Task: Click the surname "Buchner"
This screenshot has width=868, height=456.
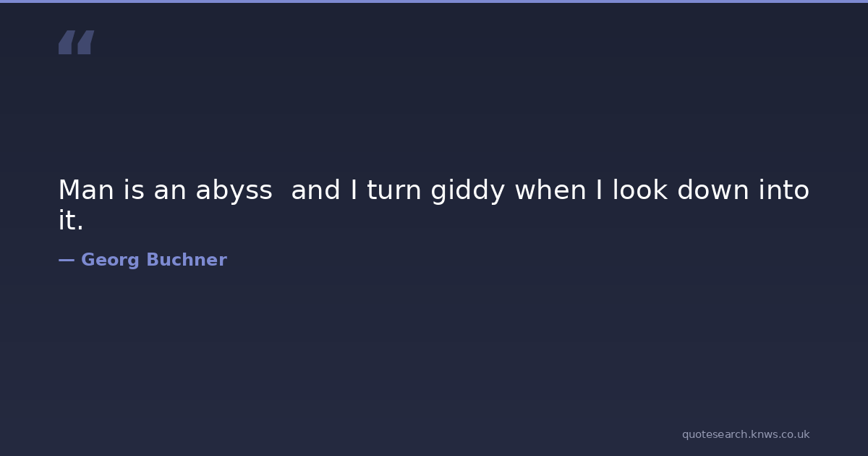Action: (x=186, y=260)
